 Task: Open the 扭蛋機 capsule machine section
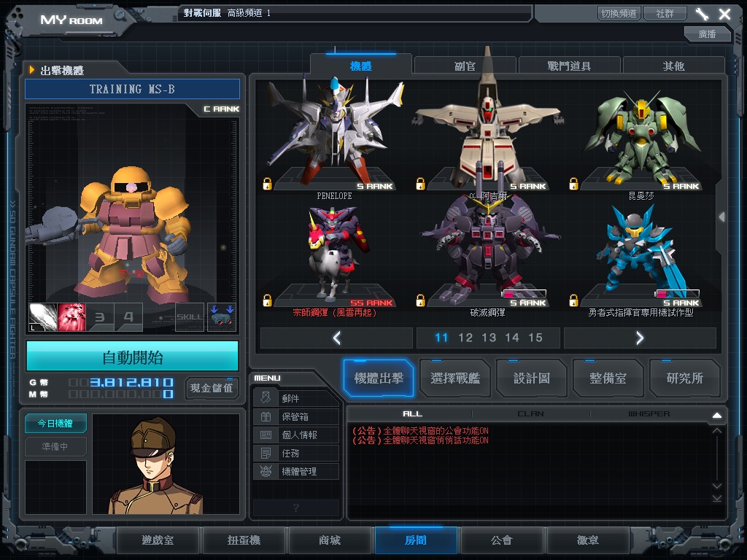pyautogui.click(x=244, y=540)
